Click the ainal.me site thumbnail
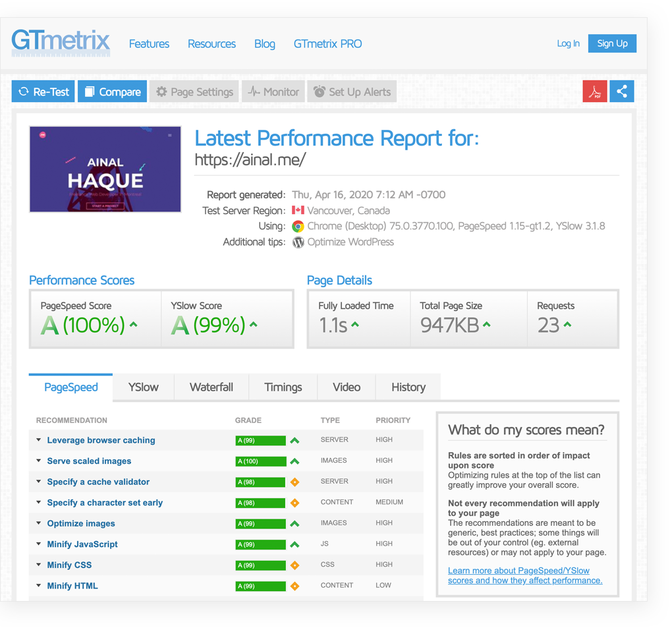This screenshot has width=672, height=630. click(105, 169)
